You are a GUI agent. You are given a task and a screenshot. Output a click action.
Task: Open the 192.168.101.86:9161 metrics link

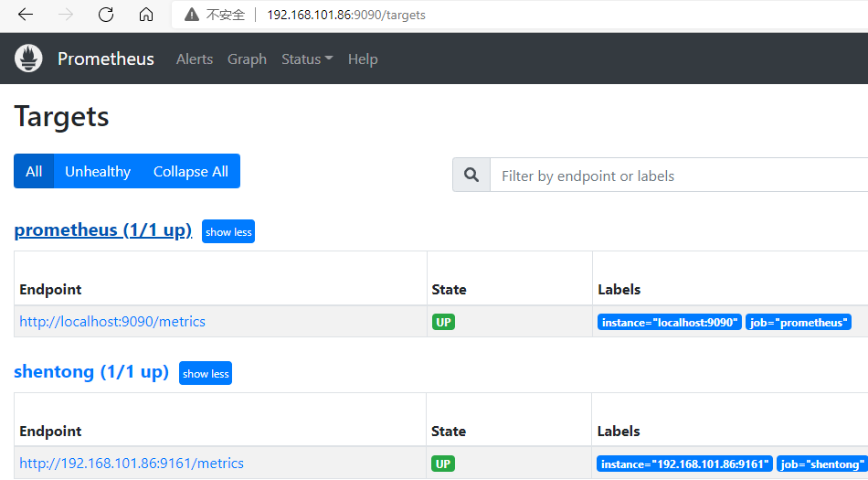pos(132,464)
